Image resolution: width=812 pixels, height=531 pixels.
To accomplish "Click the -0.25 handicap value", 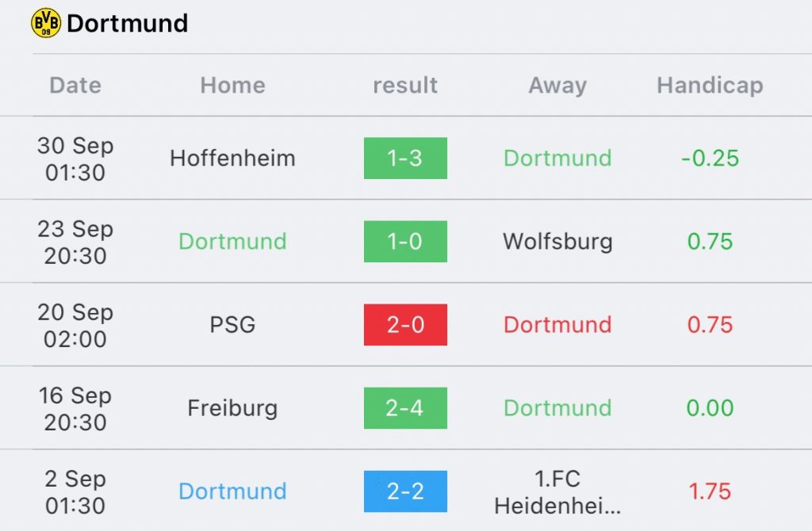I will click(x=710, y=159).
